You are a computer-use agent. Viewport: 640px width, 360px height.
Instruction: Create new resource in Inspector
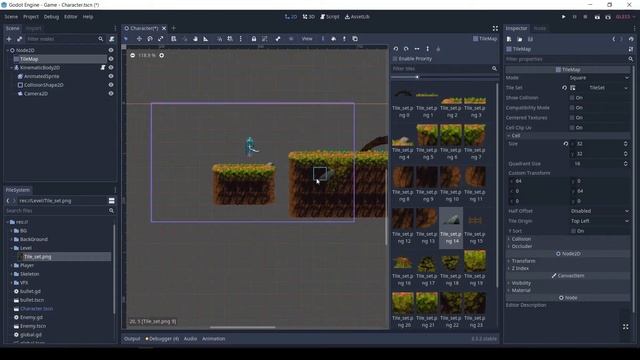pos(509,39)
